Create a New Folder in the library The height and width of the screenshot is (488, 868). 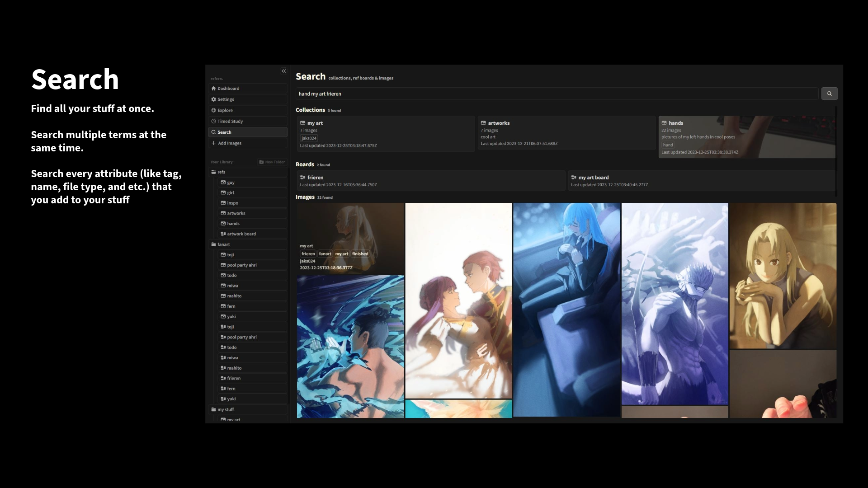point(272,162)
